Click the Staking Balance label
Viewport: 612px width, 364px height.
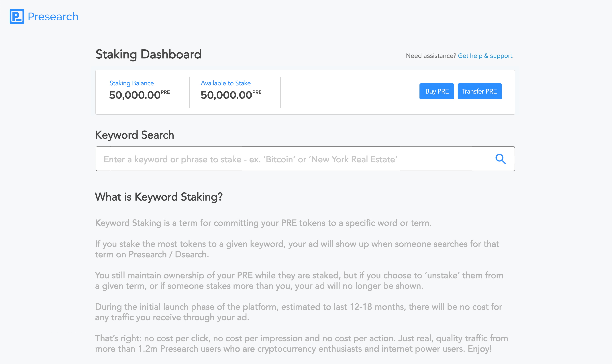point(132,83)
